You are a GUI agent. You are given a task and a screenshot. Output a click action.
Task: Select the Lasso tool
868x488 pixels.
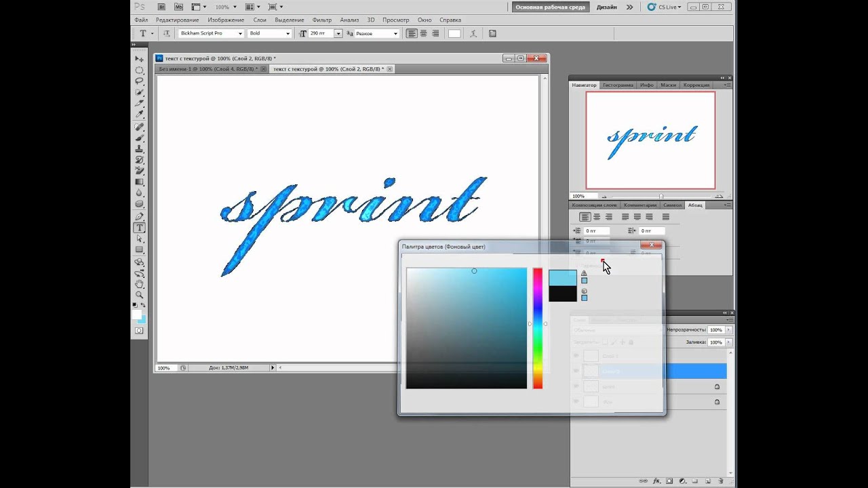point(139,81)
